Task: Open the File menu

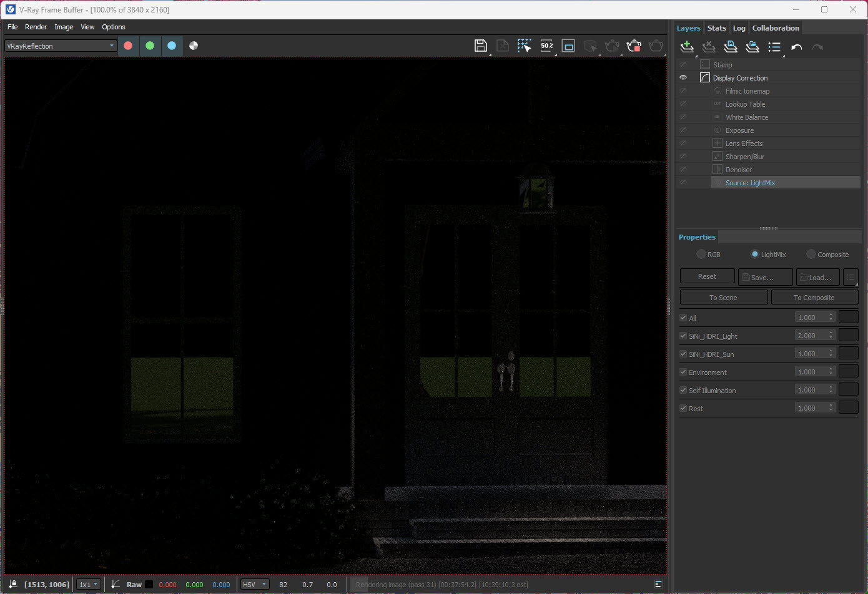Action: [12, 27]
